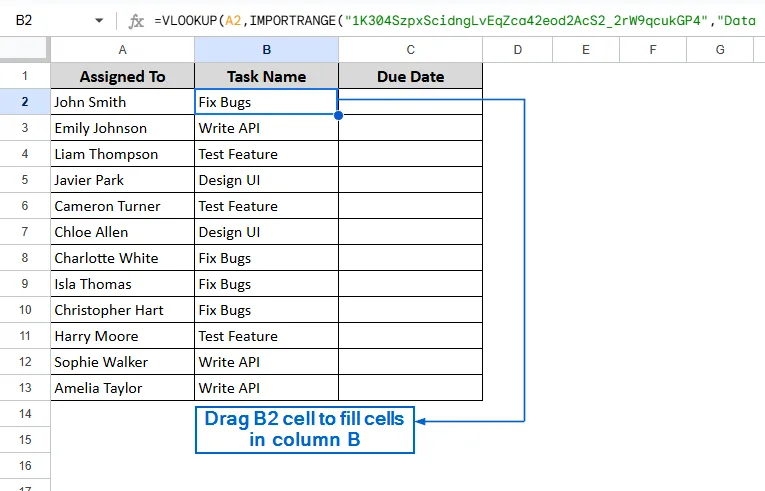Click the select-all corner box
The image size is (765, 491).
pyautogui.click(x=24, y=49)
